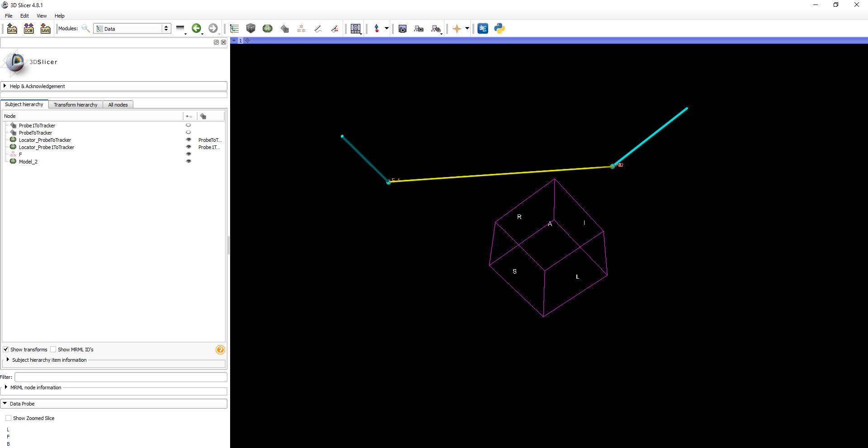Image resolution: width=868 pixels, height=448 pixels.
Task: Toggle the crosshair tool
Action: (458, 28)
